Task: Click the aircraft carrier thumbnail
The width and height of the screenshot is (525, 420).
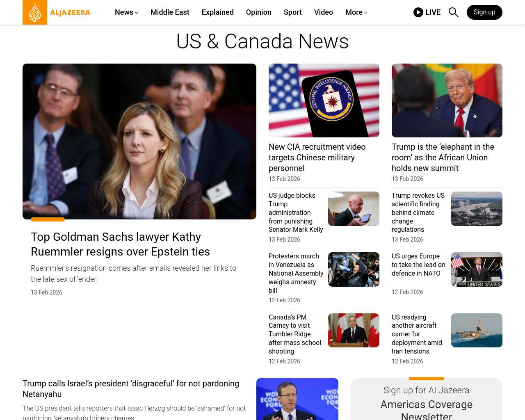Action: (477, 330)
